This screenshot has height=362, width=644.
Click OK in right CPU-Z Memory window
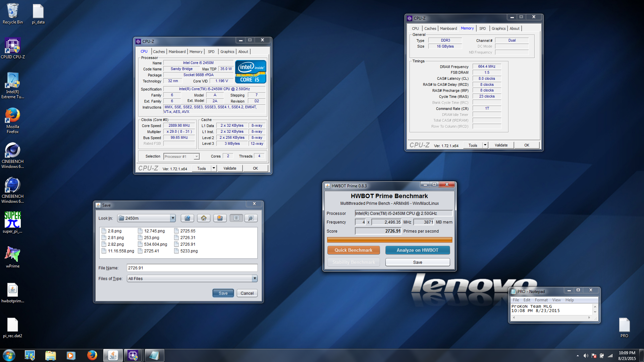pos(527,145)
